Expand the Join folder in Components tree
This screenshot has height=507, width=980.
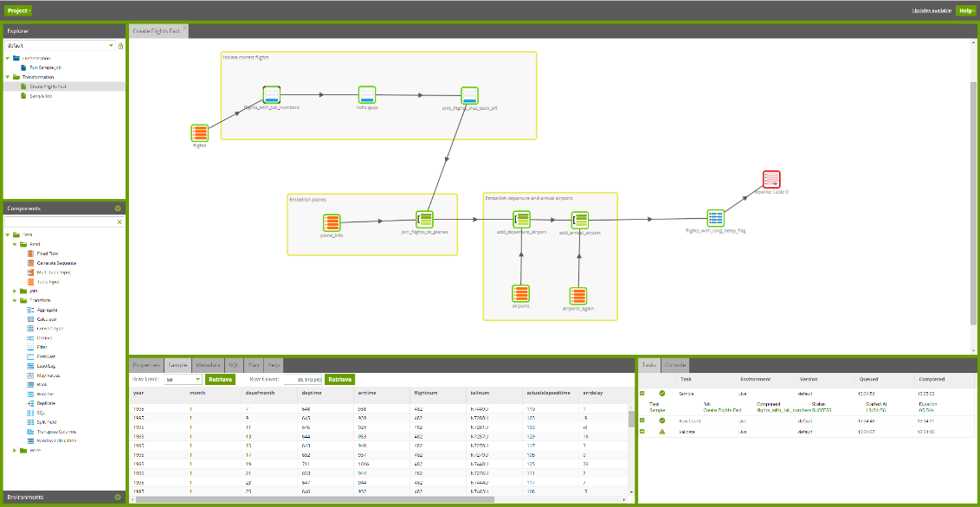16,292
